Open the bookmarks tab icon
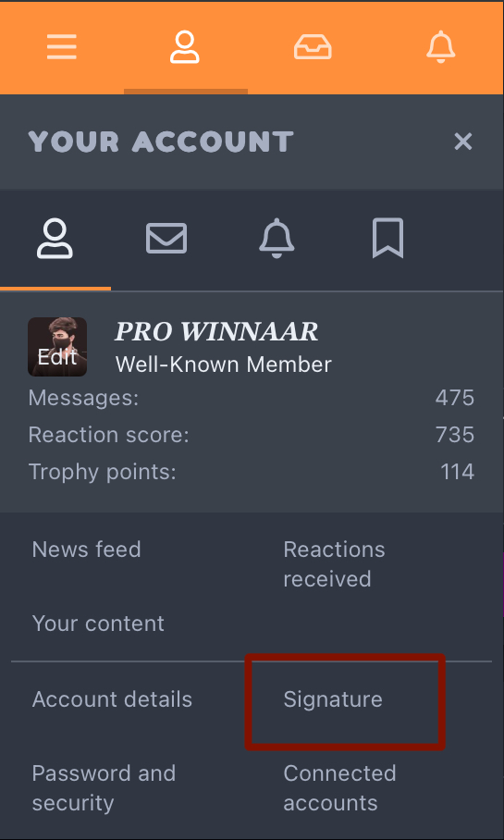Viewport: 504px width, 840px height. (x=387, y=239)
